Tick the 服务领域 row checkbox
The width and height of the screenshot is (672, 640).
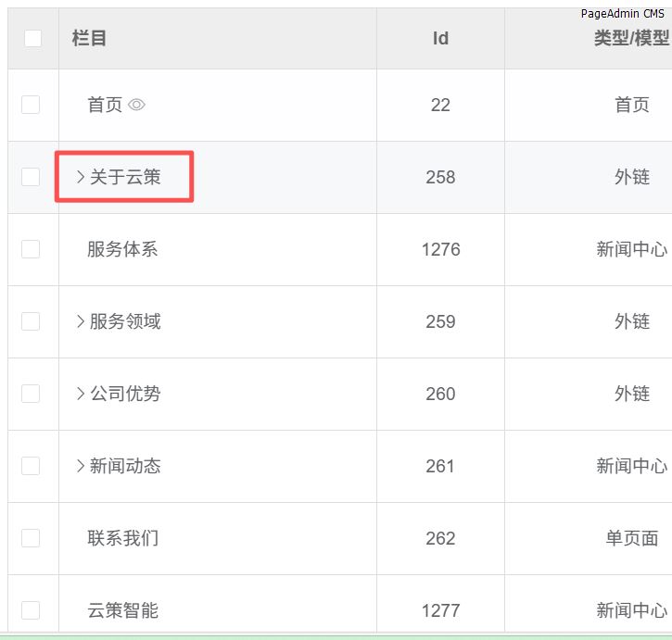[x=31, y=321]
